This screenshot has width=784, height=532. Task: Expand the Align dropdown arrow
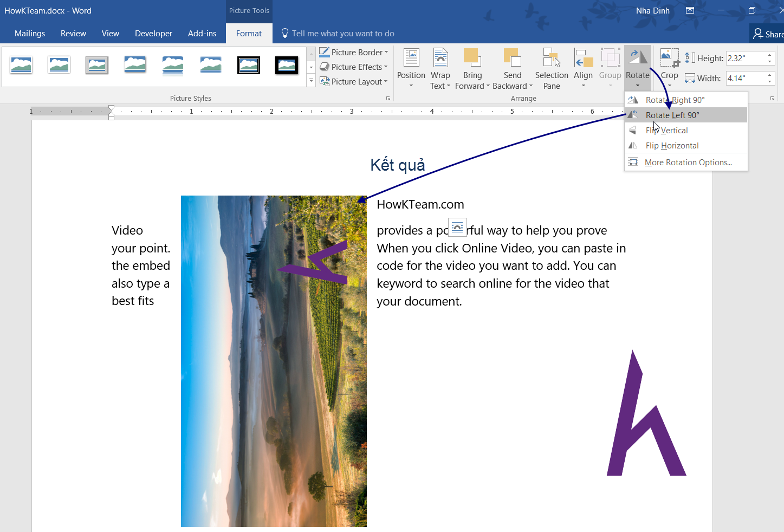point(584,86)
